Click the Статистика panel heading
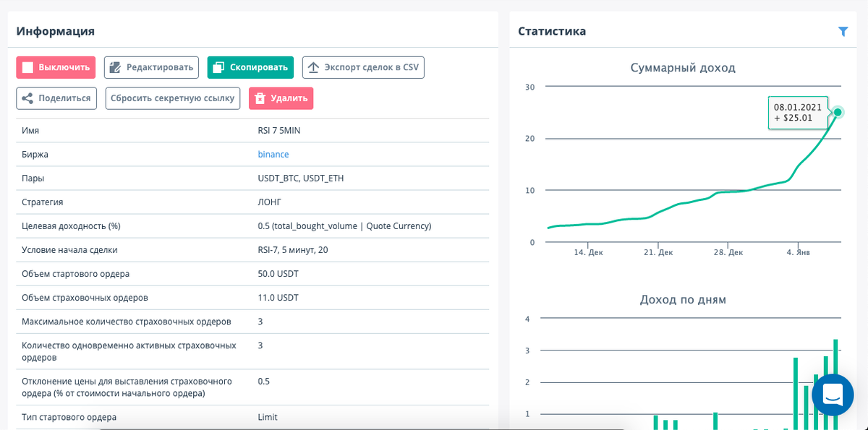Image resolution: width=868 pixels, height=430 pixels. tap(552, 31)
